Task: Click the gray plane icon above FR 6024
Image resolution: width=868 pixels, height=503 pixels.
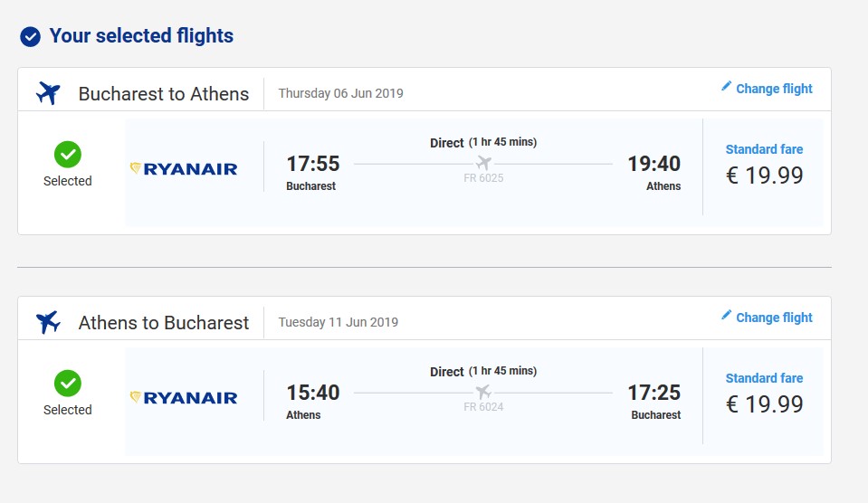Action: (x=484, y=392)
